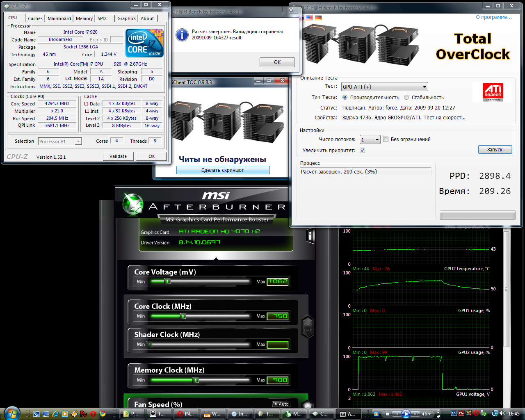Uncheck the Увеличить приоритет checkbox
Image resolution: width=525 pixels, height=420 pixels.
pyautogui.click(x=362, y=151)
